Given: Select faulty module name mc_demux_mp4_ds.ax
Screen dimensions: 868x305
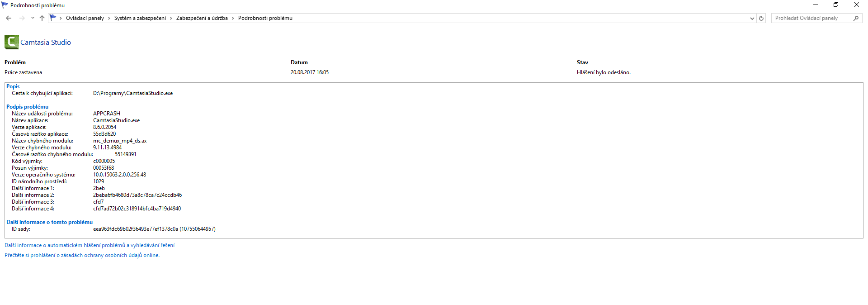Looking at the screenshot, I should point(120,141).
